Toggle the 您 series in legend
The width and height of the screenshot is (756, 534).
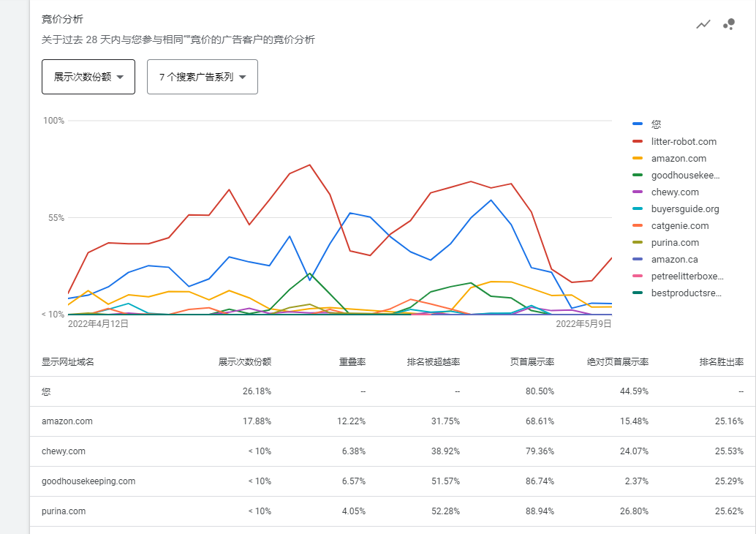[x=656, y=125]
